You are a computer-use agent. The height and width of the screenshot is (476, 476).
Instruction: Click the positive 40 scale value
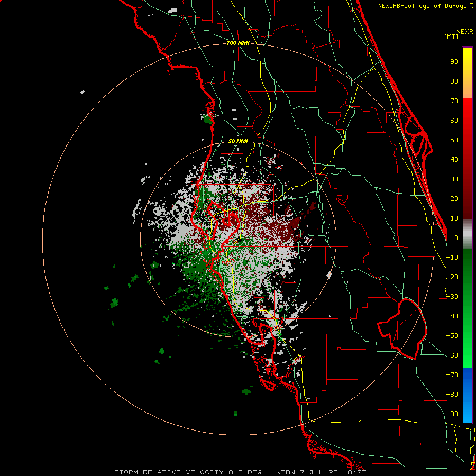pyautogui.click(x=454, y=159)
